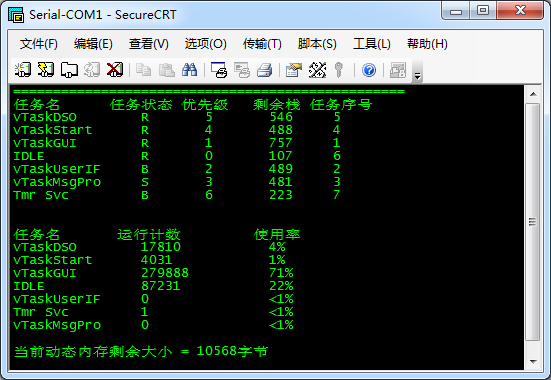
Task: Open the 编辑(E) menu
Action: tap(93, 44)
